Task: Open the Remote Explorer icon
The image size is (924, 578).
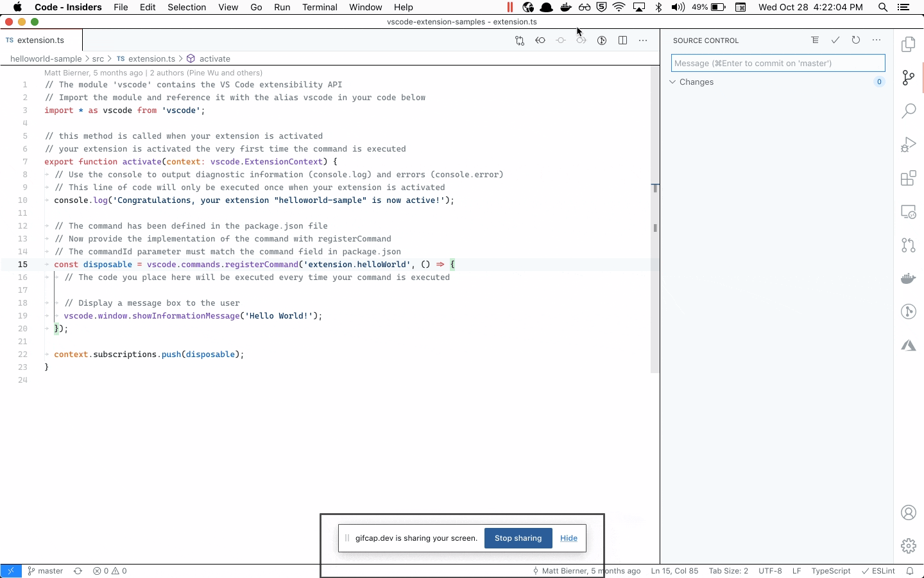Action: 909,211
